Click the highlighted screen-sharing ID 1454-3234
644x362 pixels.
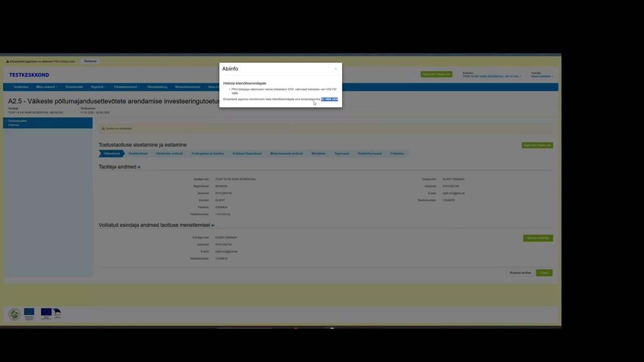click(x=330, y=99)
